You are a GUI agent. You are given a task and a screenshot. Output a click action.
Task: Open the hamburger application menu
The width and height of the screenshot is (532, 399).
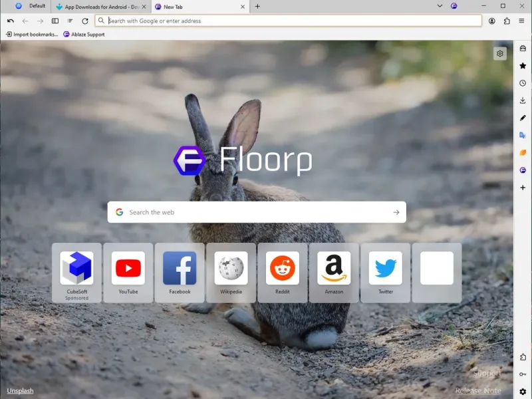click(x=521, y=21)
